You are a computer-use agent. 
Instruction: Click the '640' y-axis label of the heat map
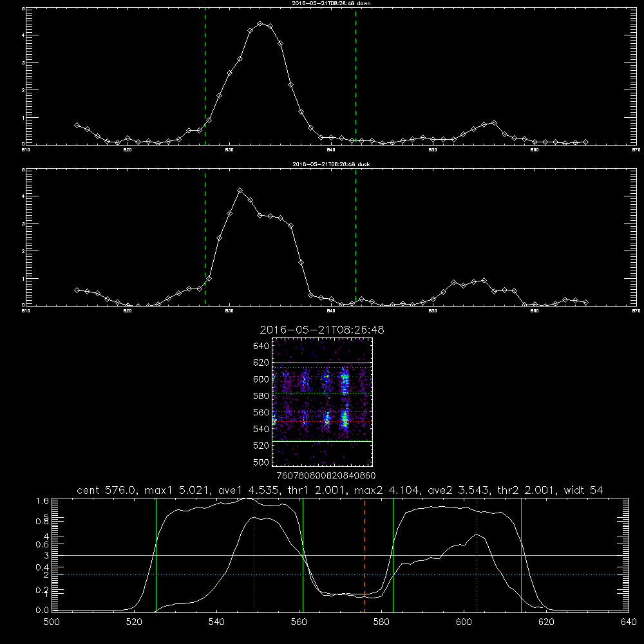(261, 346)
